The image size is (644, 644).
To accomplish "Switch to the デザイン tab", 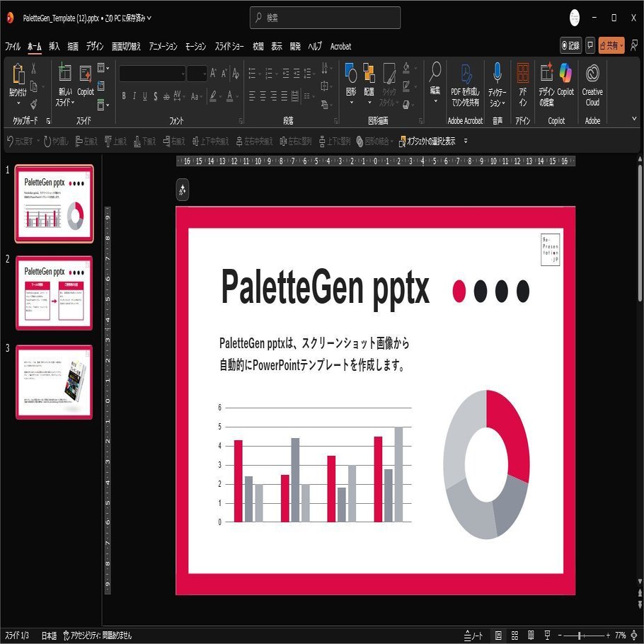I will tap(94, 47).
